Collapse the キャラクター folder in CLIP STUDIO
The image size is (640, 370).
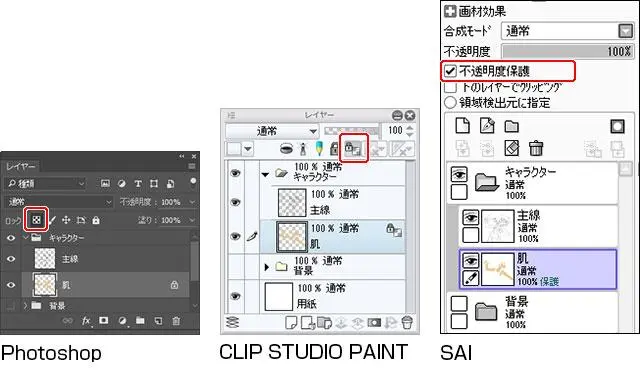tap(265, 175)
